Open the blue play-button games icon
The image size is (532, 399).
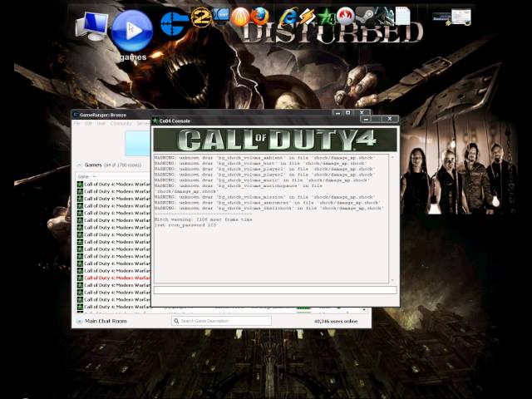(132, 31)
